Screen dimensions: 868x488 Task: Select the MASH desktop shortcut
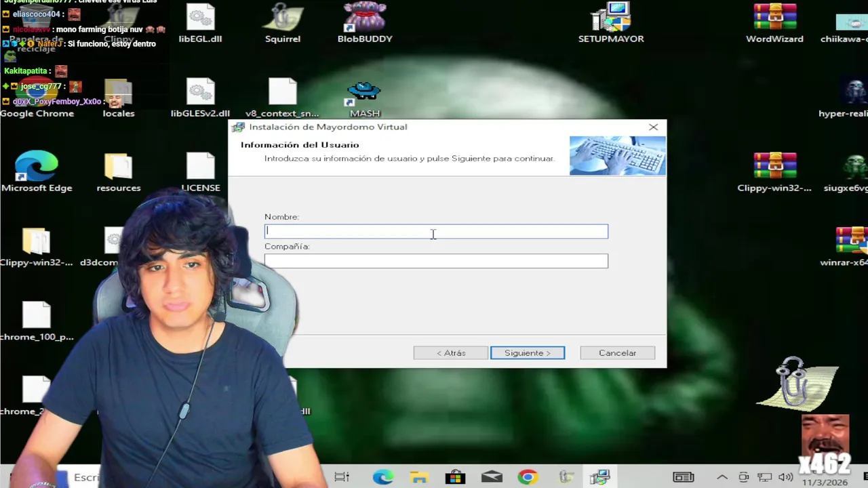(x=365, y=98)
